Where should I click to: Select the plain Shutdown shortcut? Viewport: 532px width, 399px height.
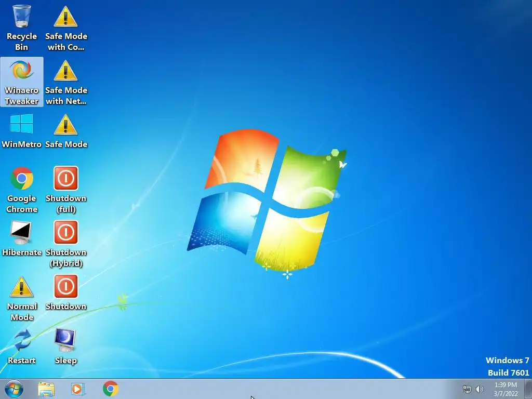pos(66,293)
